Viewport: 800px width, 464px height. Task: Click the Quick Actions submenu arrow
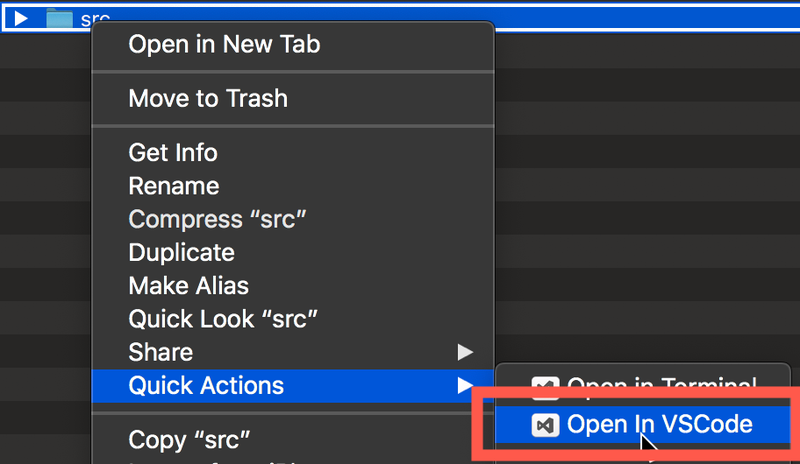click(x=465, y=385)
